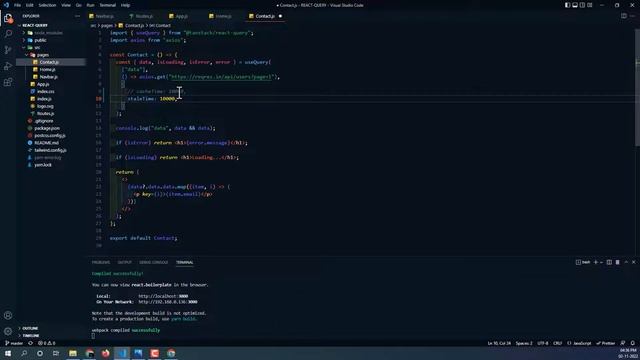Open Firefox from the Windows taskbar

[106, 353]
